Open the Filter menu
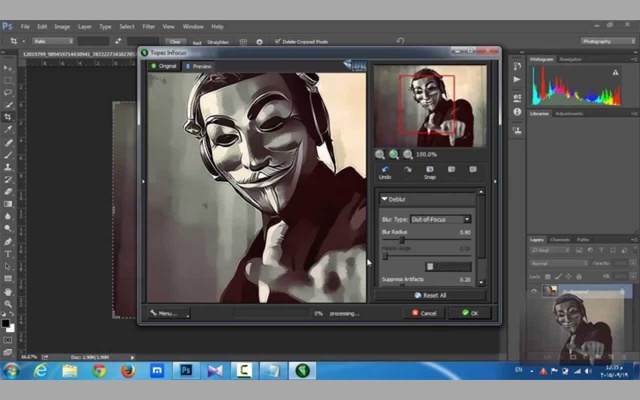640x400 pixels. click(148, 26)
